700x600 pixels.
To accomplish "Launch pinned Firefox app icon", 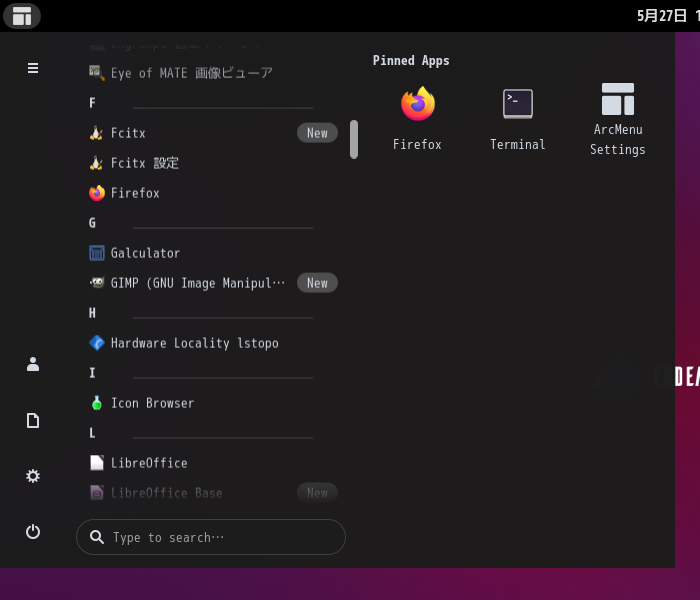I will tap(417, 104).
